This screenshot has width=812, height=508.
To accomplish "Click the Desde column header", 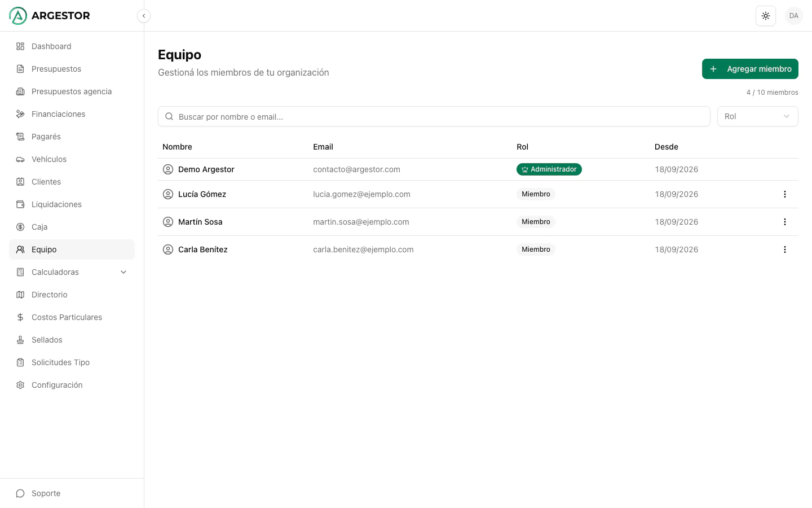I will tap(667, 147).
